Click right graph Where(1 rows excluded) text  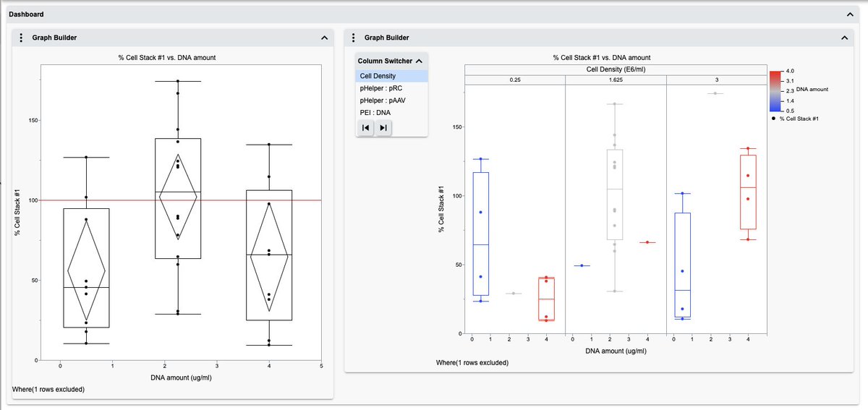[472, 362]
